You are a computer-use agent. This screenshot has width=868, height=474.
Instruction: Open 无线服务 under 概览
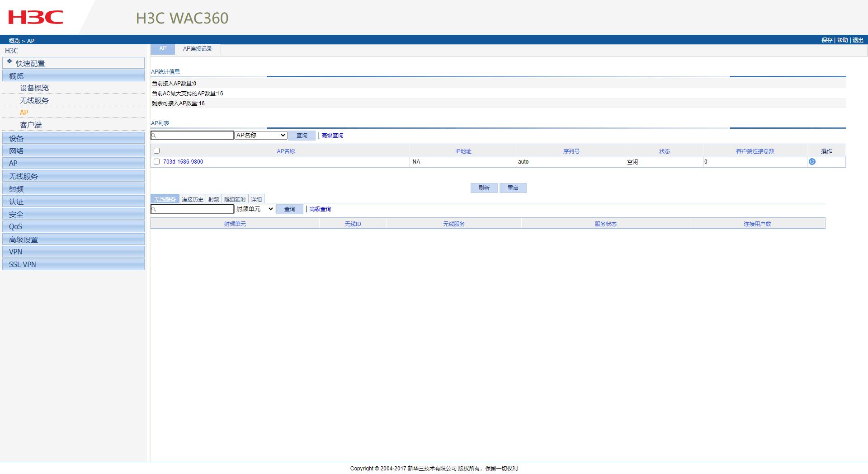(x=34, y=101)
